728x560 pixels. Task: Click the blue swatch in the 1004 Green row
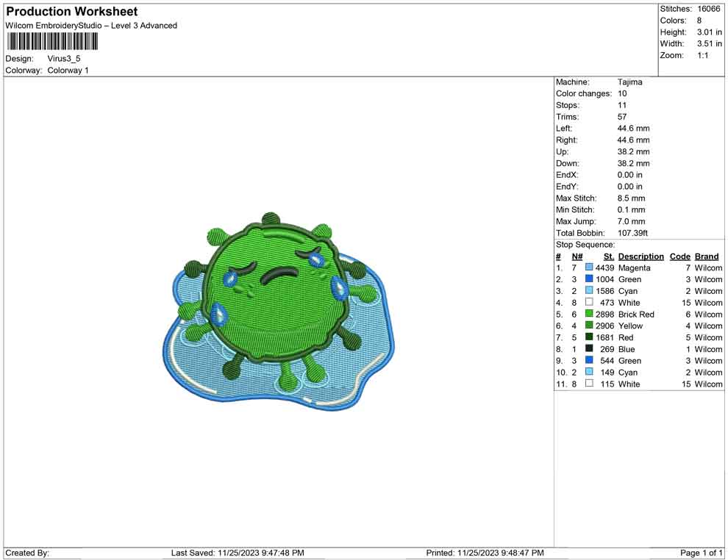[x=589, y=279]
